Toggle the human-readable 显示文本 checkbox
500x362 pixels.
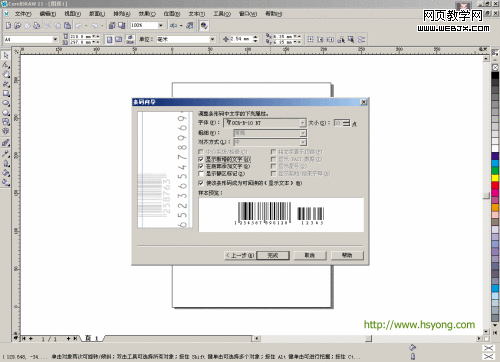pyautogui.click(x=201, y=183)
